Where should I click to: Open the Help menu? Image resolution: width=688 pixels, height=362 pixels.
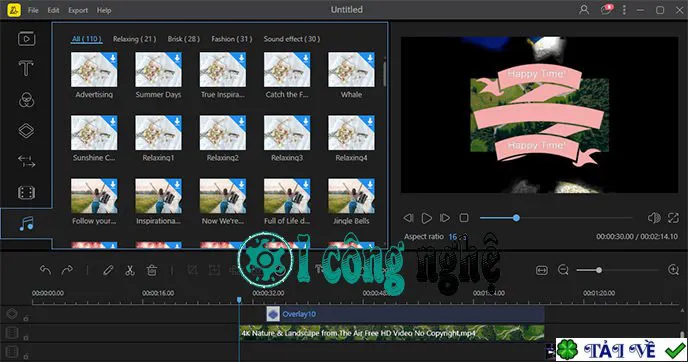104,10
